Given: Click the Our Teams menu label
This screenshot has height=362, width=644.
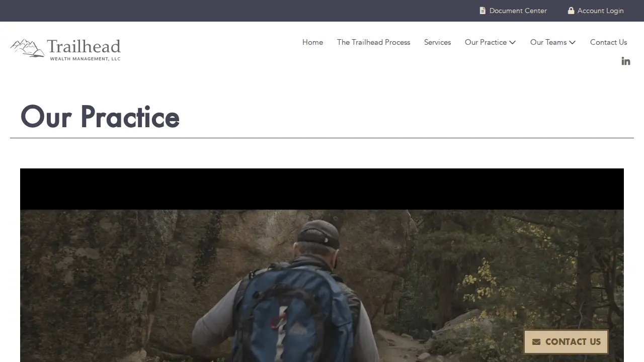Looking at the screenshot, I should click(548, 42).
